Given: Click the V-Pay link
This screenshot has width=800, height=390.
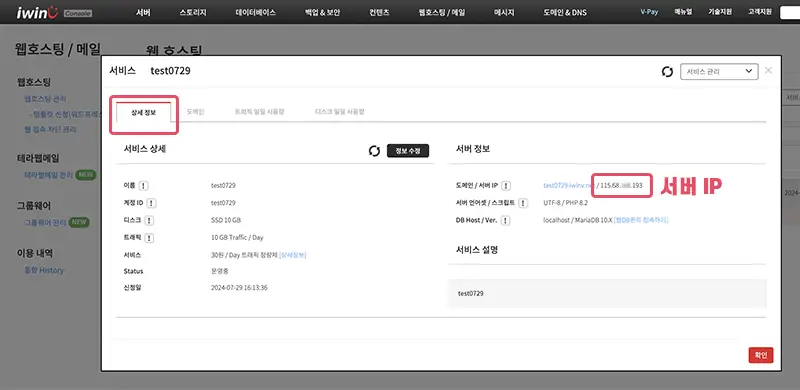Looking at the screenshot, I should pyautogui.click(x=649, y=12).
